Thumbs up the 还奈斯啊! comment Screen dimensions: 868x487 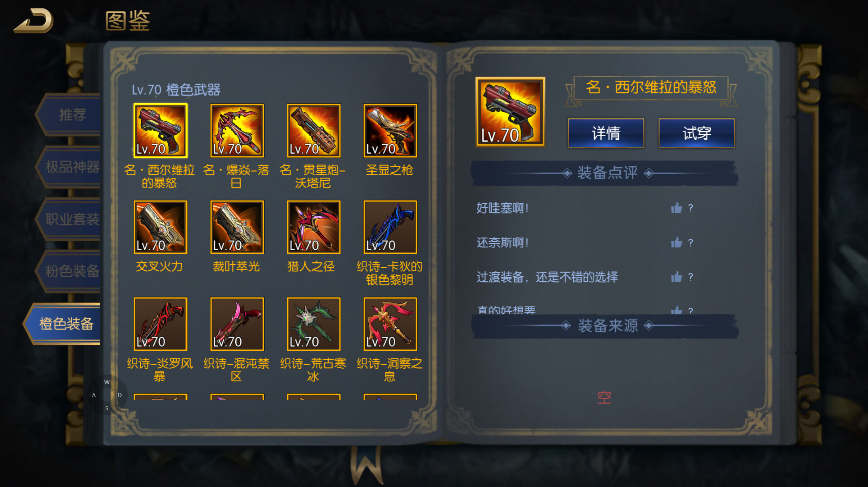676,243
